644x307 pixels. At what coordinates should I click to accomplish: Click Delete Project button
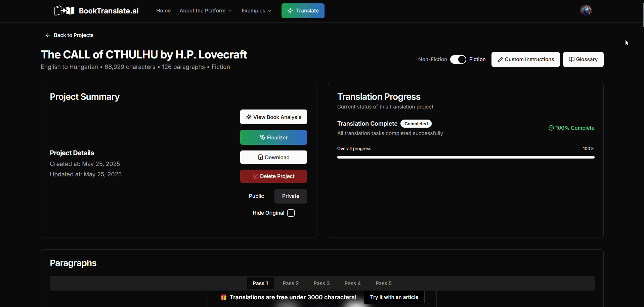tap(273, 176)
